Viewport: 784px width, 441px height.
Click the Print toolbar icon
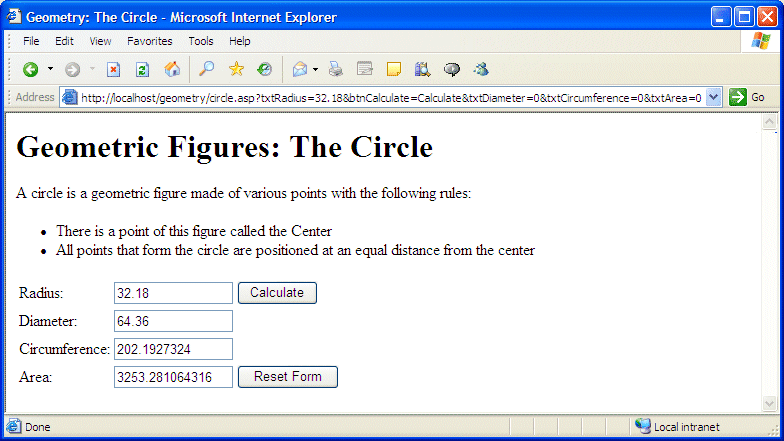click(336, 69)
